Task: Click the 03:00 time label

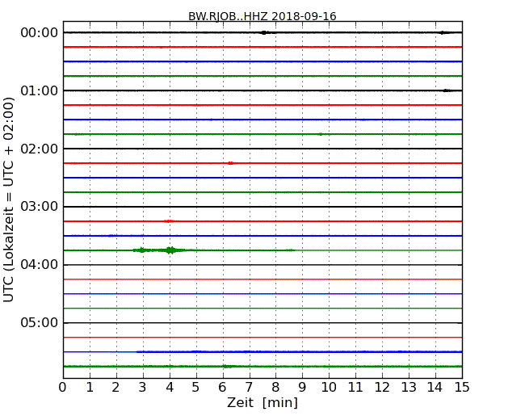Action: tap(40, 207)
